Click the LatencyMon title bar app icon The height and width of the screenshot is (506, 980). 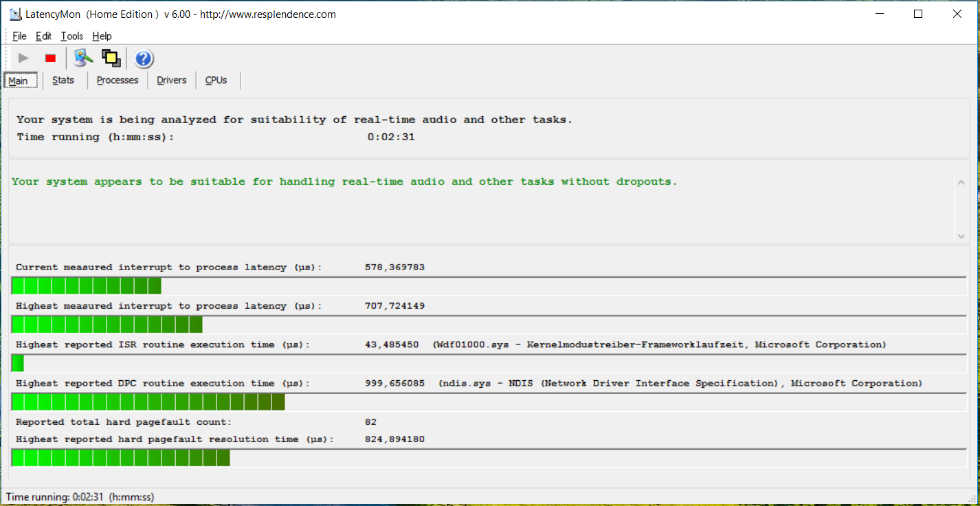point(14,14)
